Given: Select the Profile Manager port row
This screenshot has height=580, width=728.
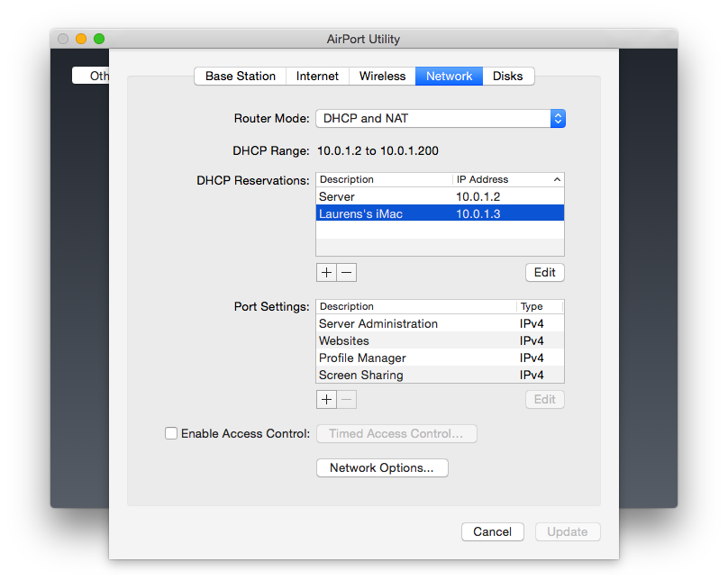Looking at the screenshot, I should click(x=441, y=358).
